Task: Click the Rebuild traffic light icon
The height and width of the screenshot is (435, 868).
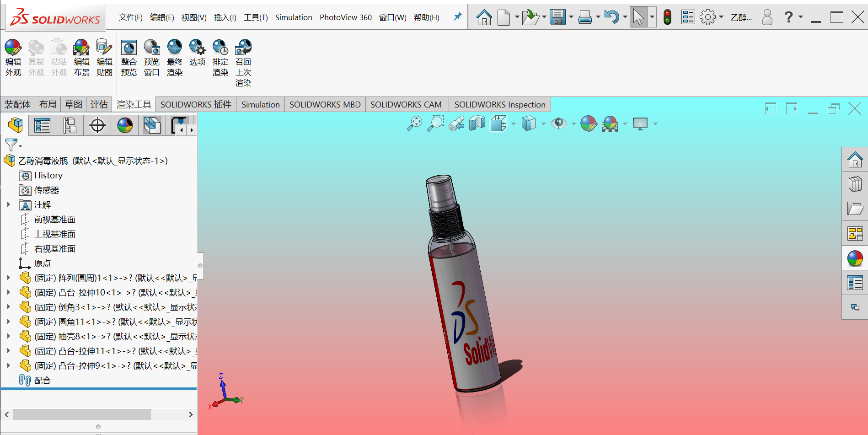Action: (x=668, y=17)
